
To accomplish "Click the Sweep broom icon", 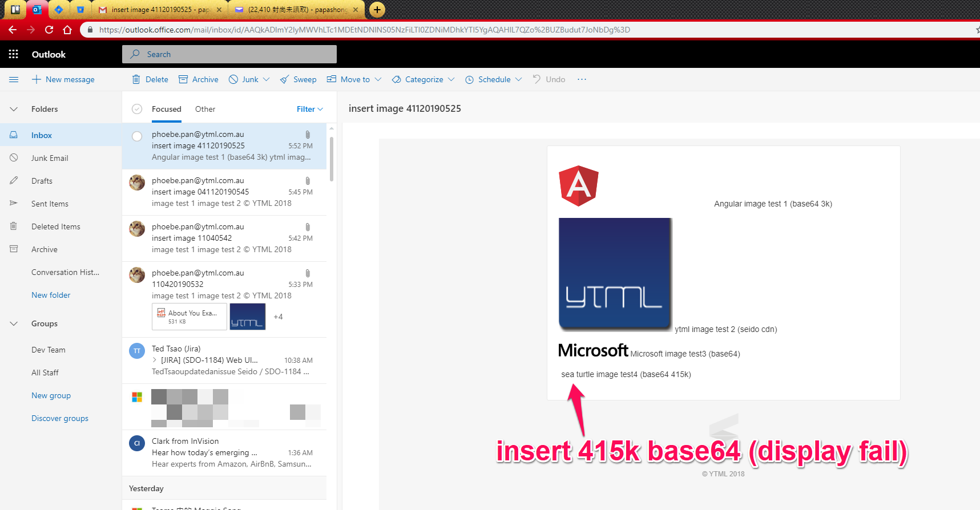I will pyautogui.click(x=284, y=79).
